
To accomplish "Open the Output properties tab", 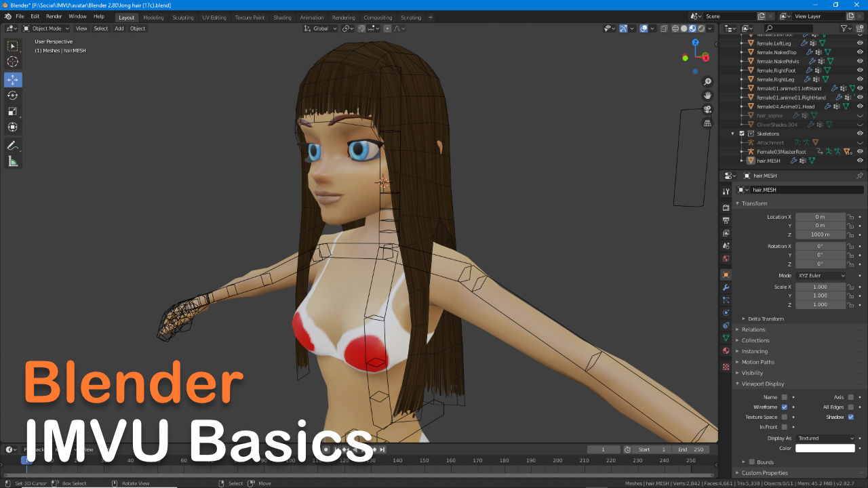I will click(x=726, y=220).
